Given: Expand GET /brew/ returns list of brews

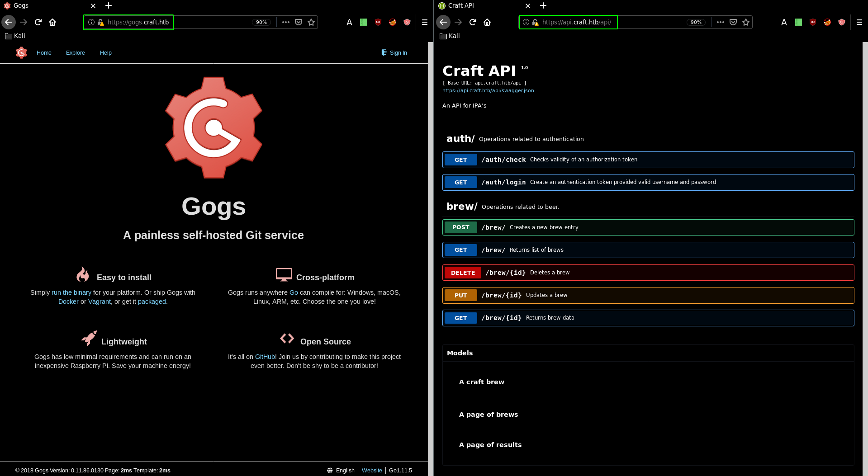Looking at the screenshot, I should click(648, 250).
